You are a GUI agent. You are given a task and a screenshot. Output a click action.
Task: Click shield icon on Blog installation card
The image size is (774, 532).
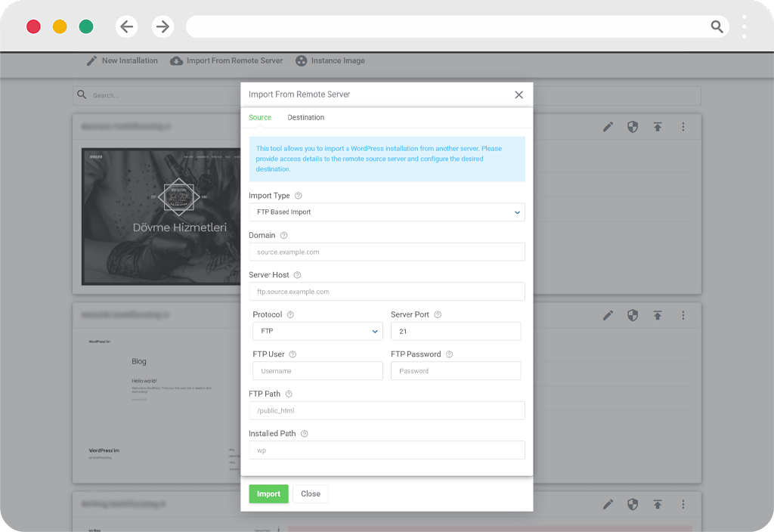pos(633,315)
